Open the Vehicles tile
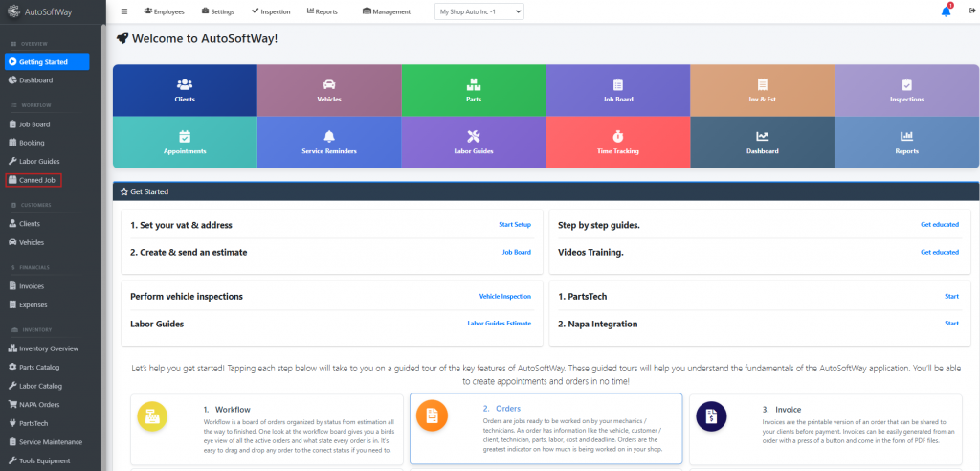Viewport: 980px width, 471px height. pyautogui.click(x=329, y=90)
